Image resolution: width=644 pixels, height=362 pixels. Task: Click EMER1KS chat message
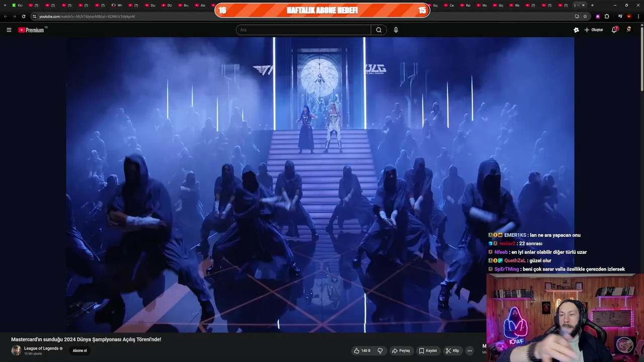(534, 235)
